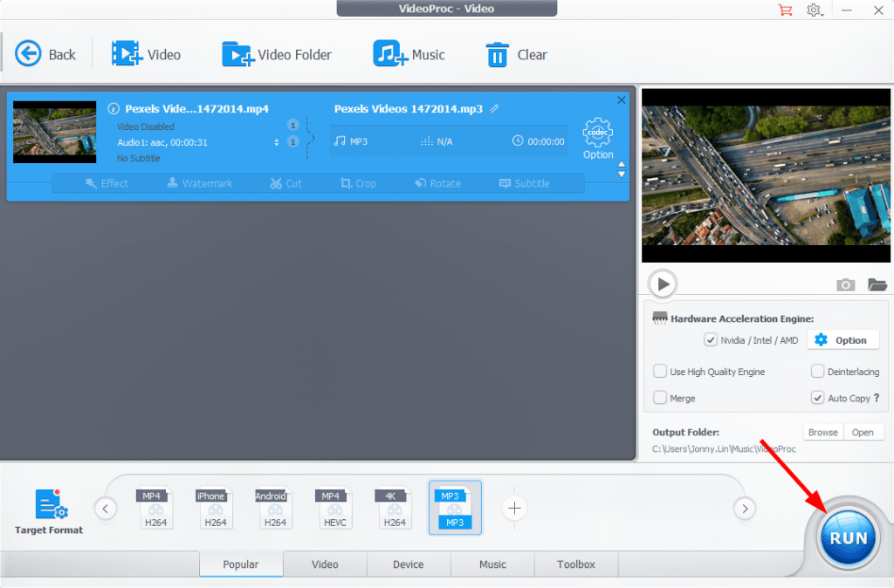This screenshot has width=894, height=588.
Task: Take a snapshot with camera icon
Action: click(845, 284)
